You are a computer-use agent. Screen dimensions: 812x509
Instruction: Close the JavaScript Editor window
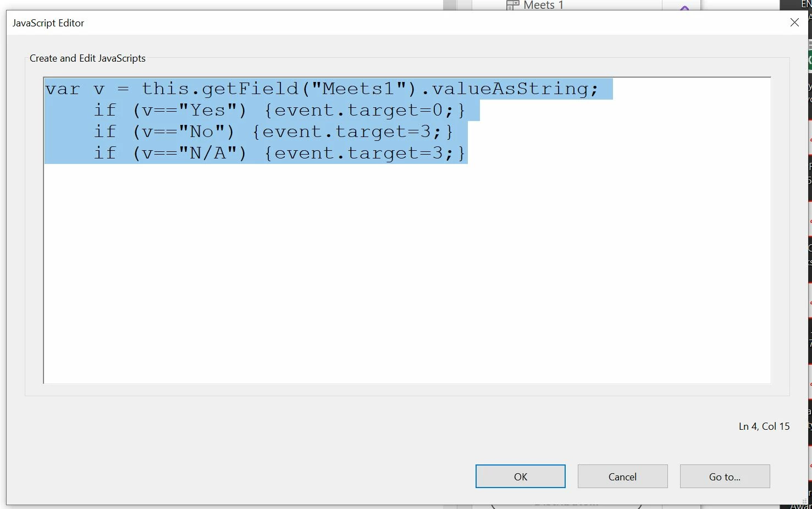[x=794, y=23]
